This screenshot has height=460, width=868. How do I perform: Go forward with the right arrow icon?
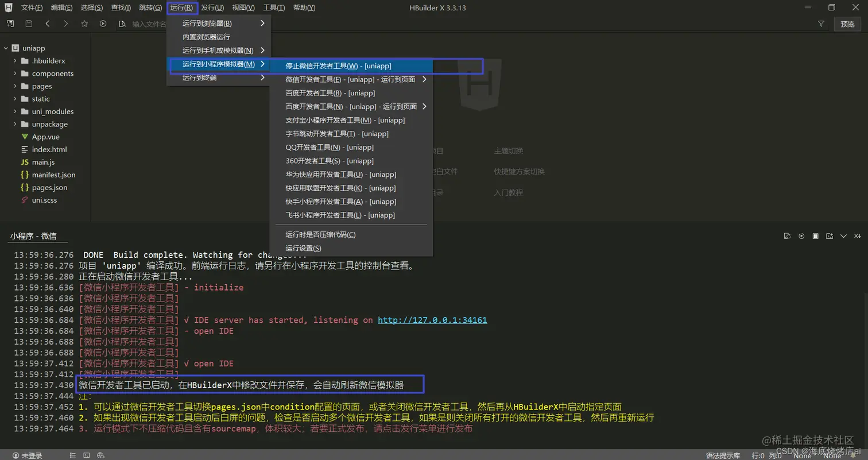pos(65,24)
